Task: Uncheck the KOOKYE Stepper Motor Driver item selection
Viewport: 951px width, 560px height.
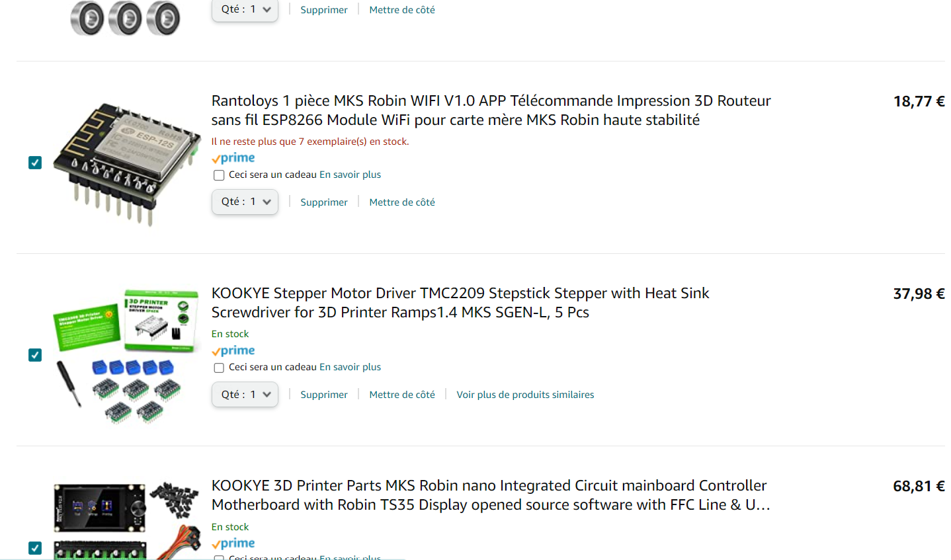Action: (x=35, y=355)
